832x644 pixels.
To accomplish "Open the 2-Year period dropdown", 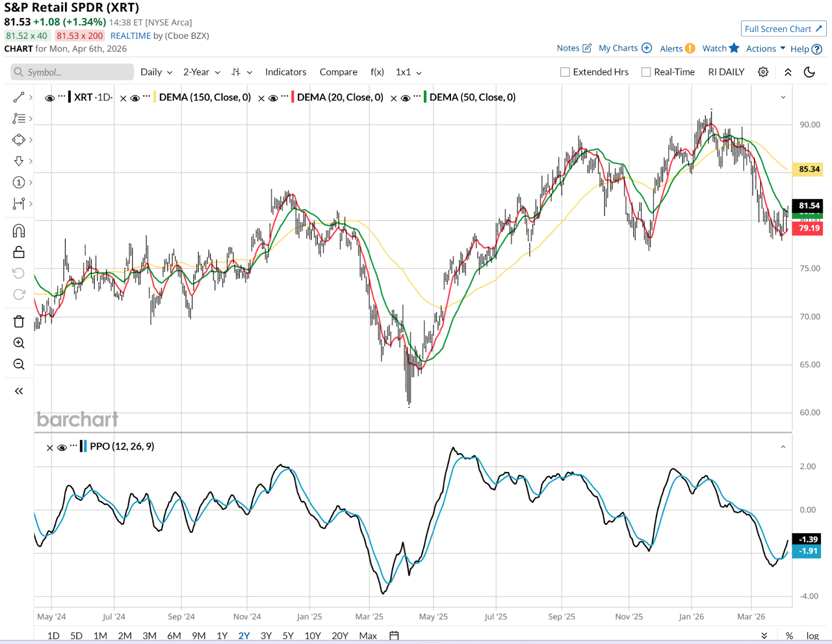I will 201,72.
